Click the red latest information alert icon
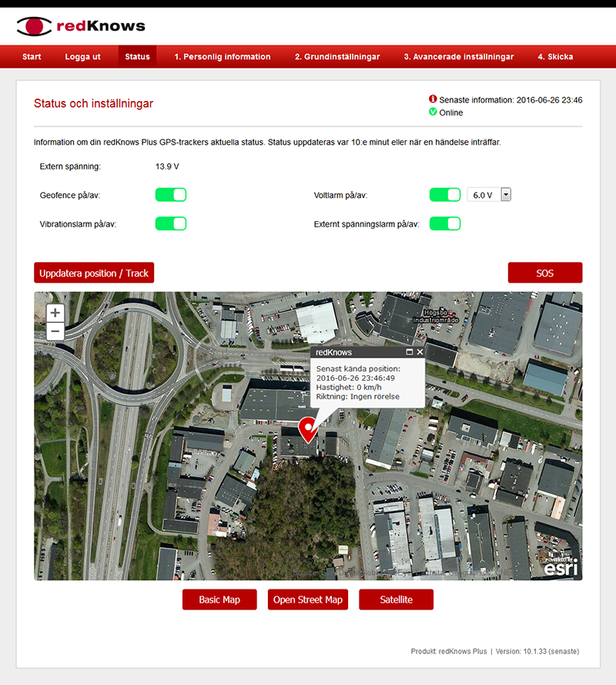This screenshot has height=685, width=616. point(433,99)
